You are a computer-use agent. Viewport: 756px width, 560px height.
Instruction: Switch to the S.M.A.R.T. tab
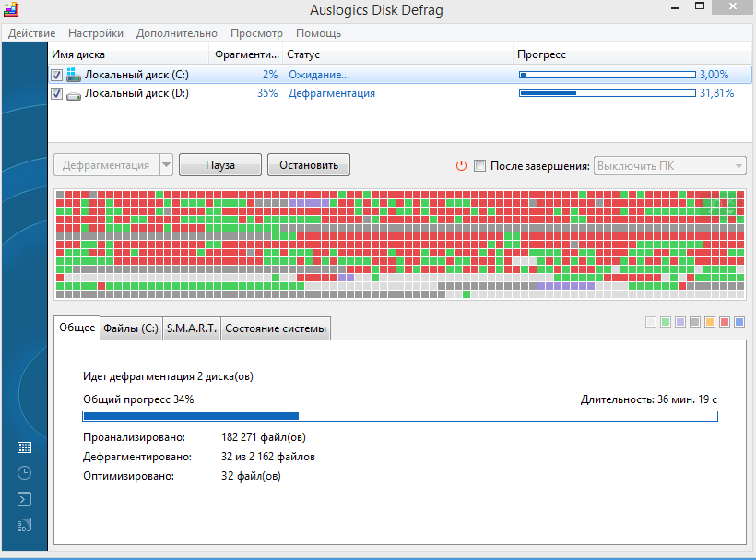[x=192, y=328]
